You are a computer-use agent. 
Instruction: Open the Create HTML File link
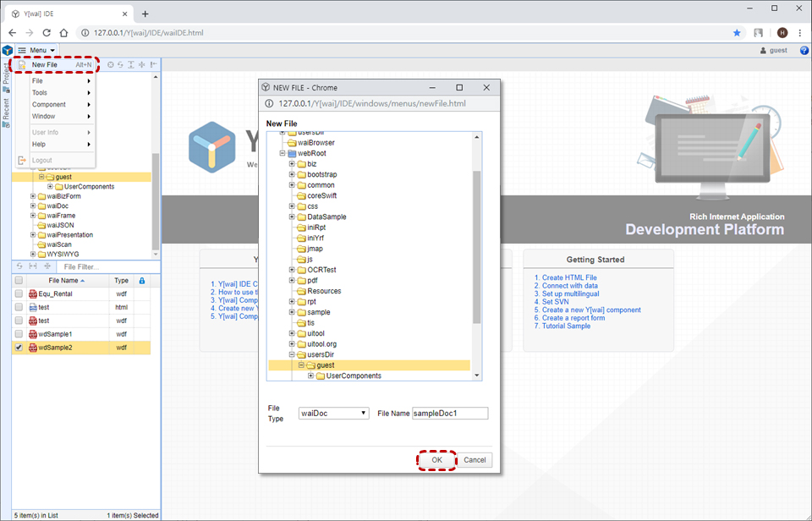point(568,277)
